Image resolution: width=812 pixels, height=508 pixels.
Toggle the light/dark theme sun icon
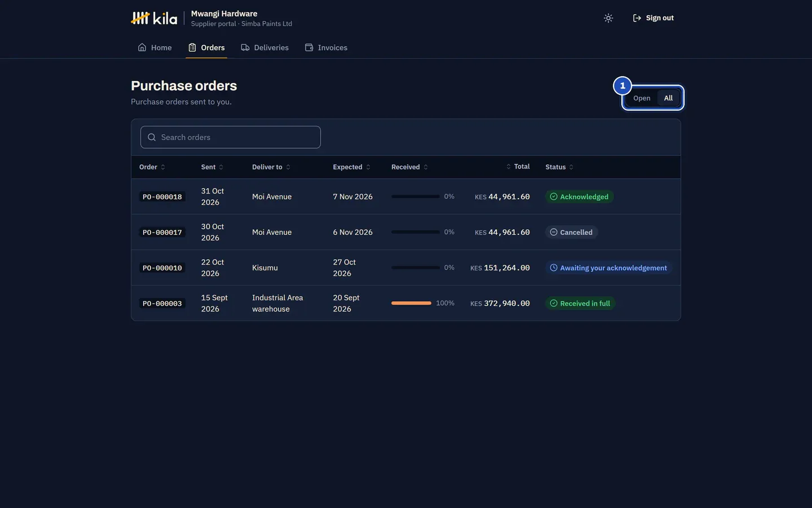608,18
